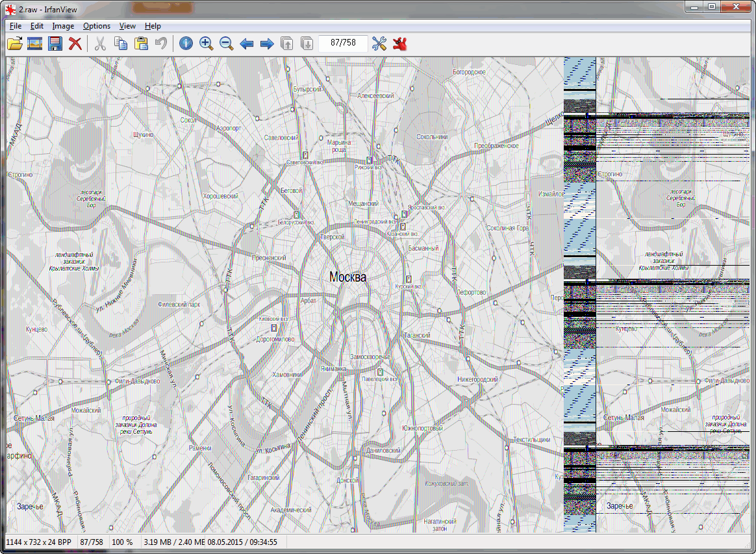Click the Москва label on the map
The width and height of the screenshot is (756, 554).
(347, 277)
